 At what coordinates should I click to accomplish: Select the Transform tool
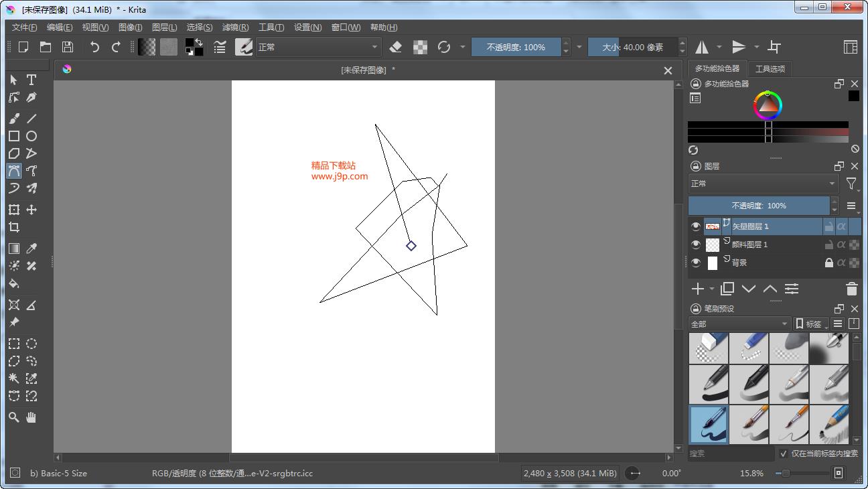14,210
